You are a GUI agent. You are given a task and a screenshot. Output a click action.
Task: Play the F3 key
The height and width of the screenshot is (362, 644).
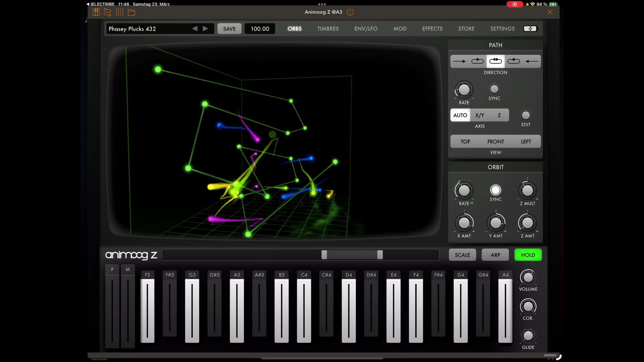(x=147, y=307)
